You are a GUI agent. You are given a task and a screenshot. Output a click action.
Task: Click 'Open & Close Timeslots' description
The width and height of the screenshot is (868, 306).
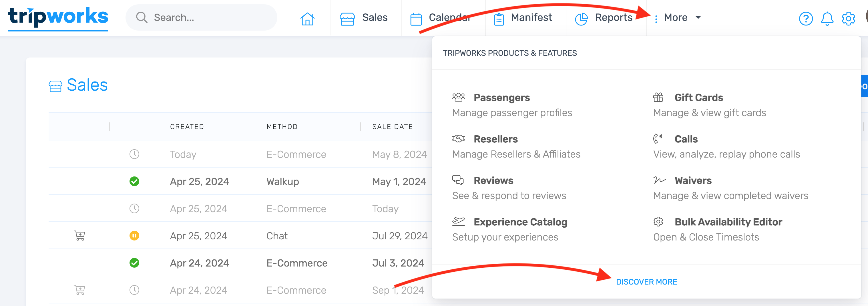pos(706,237)
